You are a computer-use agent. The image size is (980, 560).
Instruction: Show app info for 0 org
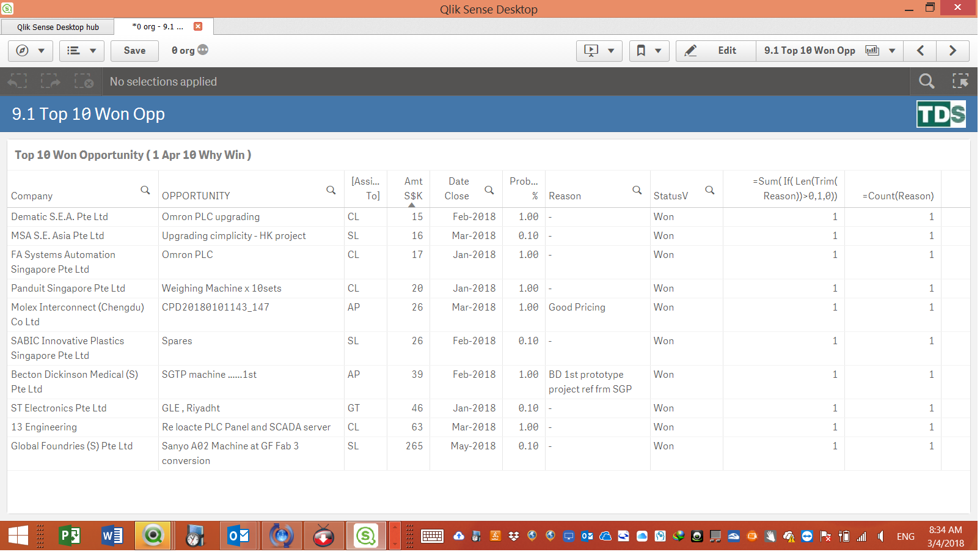coord(203,50)
